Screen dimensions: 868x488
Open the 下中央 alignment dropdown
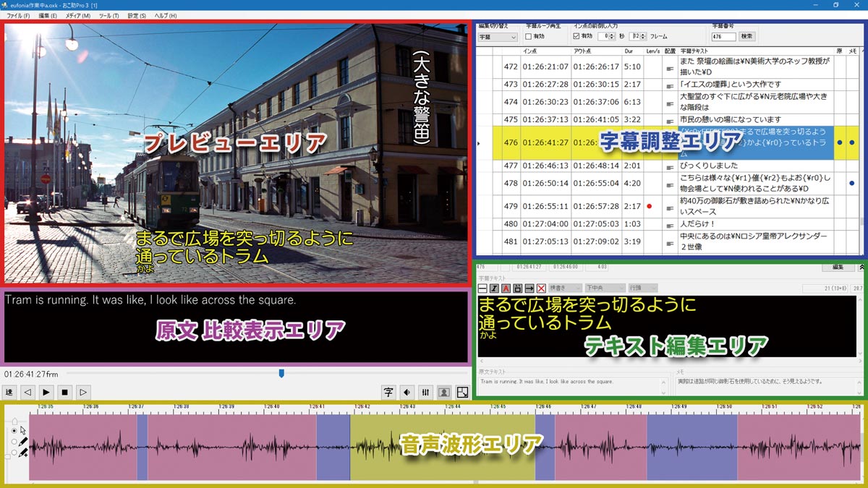tap(605, 288)
